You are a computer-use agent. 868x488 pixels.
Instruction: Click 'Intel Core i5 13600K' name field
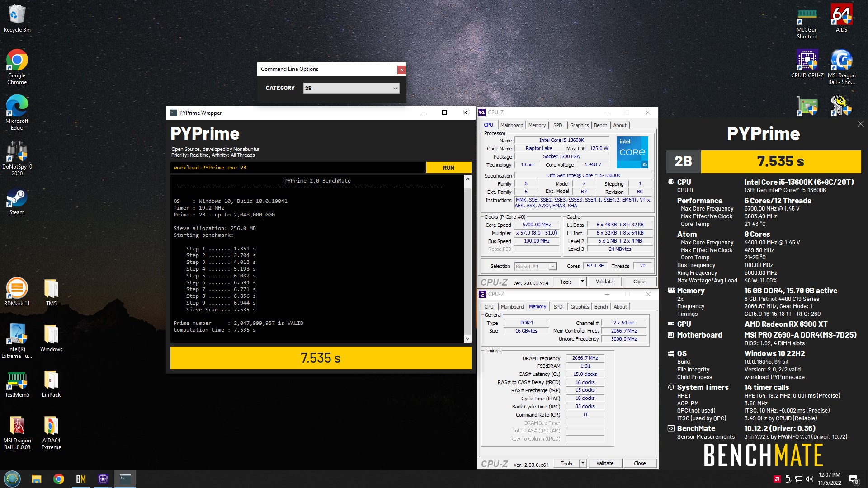561,140
